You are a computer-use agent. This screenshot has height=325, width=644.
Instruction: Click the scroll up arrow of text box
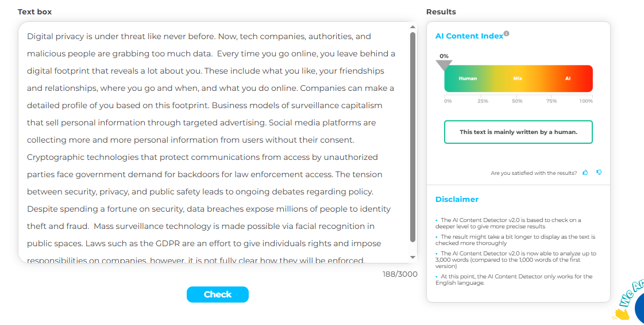coord(412,26)
